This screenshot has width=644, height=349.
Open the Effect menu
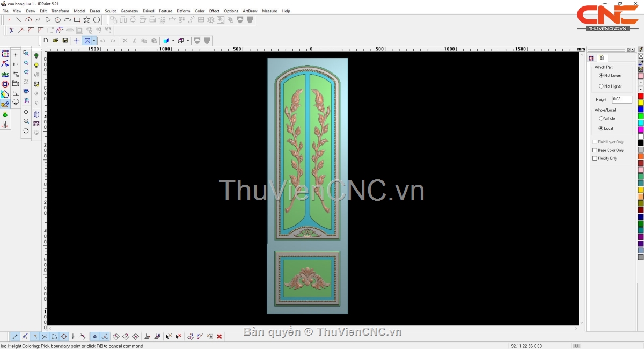click(x=214, y=11)
